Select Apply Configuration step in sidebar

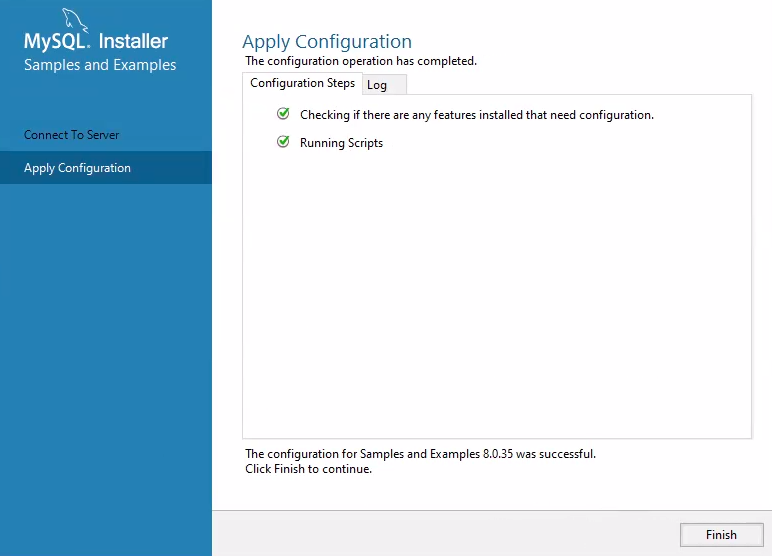point(106,168)
